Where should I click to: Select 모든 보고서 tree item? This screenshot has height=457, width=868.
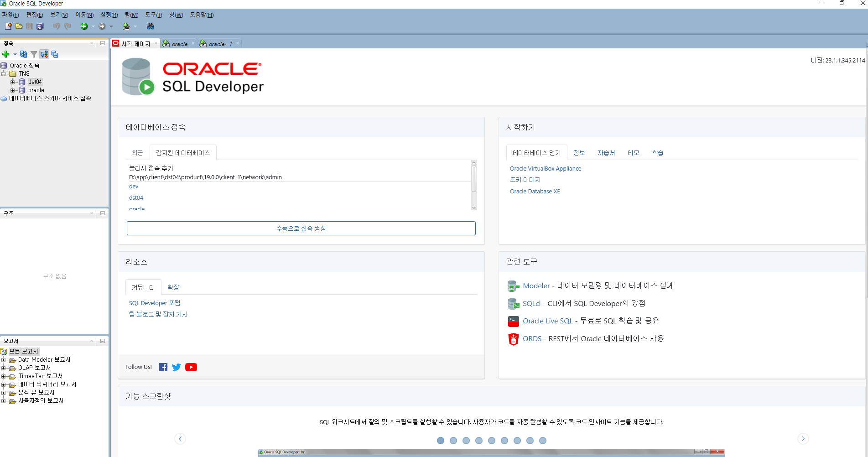tap(24, 352)
